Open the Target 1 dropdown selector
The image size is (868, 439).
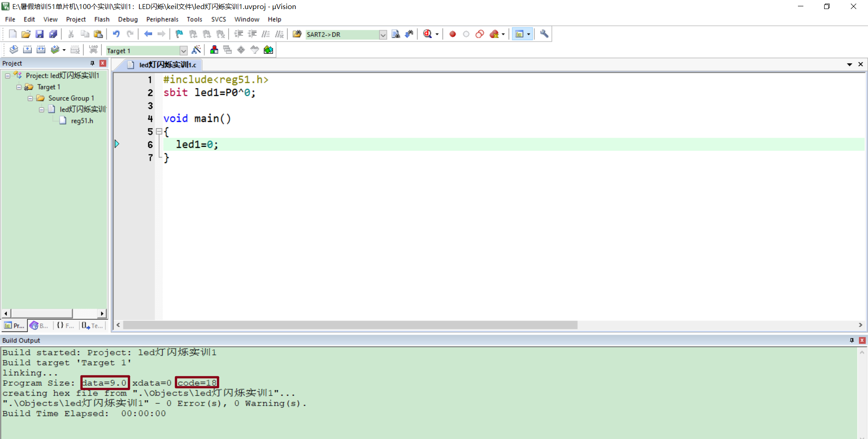tap(183, 51)
